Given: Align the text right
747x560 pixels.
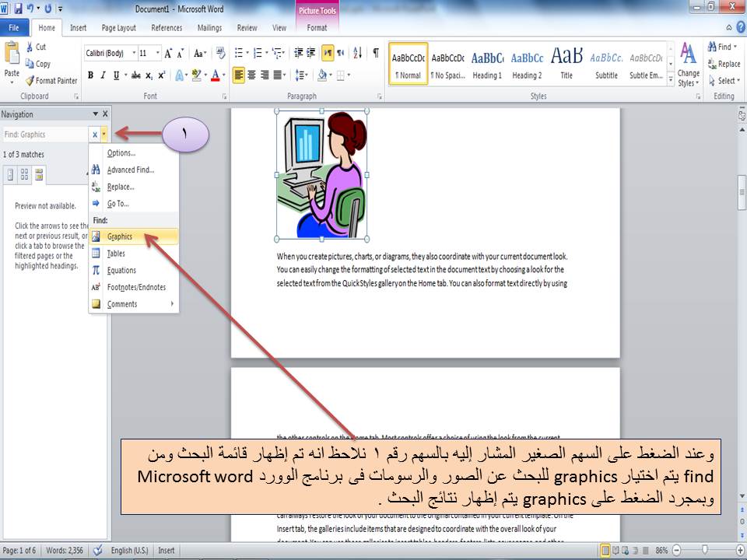Looking at the screenshot, I should (265, 75).
